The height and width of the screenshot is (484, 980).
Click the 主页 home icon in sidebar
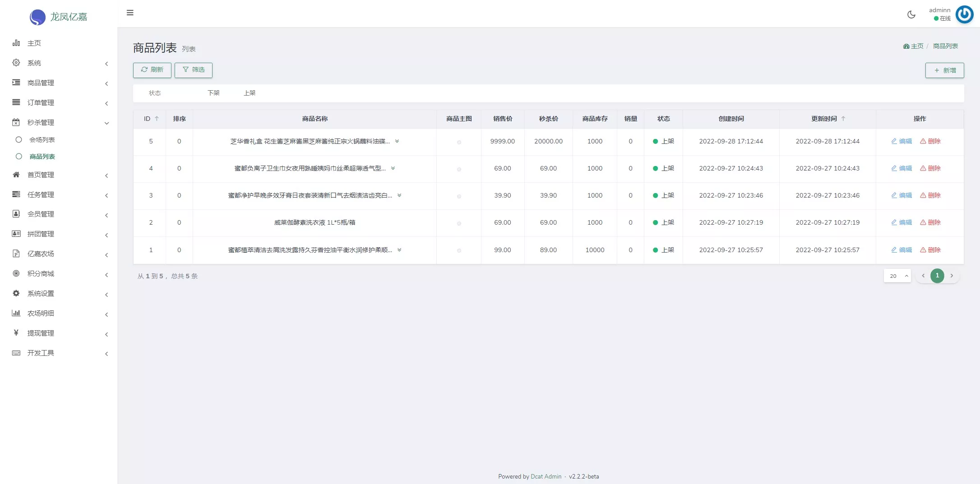(x=16, y=43)
